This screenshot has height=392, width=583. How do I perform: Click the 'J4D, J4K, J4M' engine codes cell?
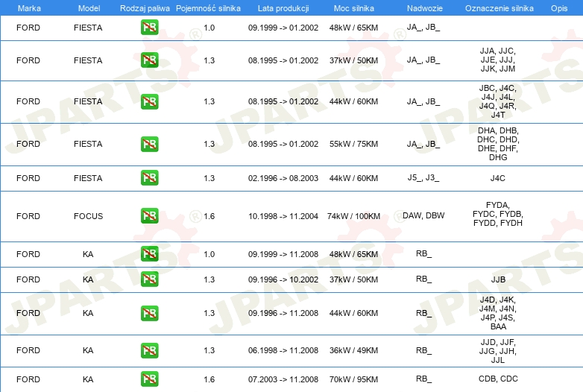coord(498,313)
